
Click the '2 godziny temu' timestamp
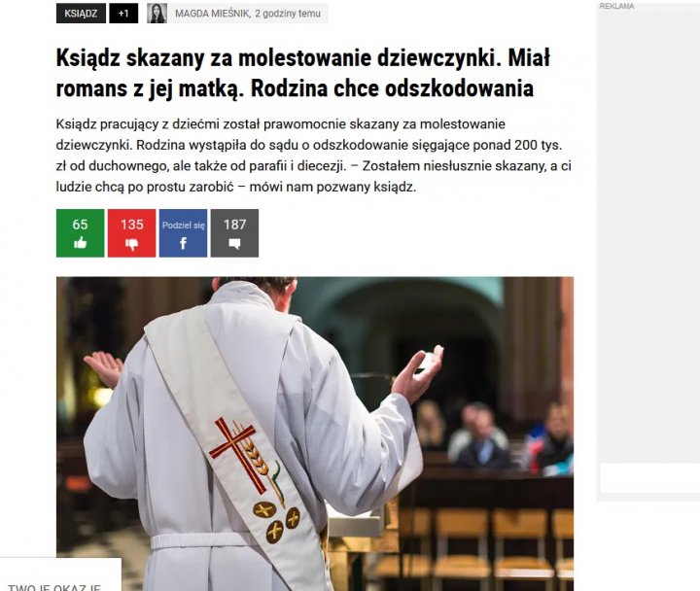288,14
